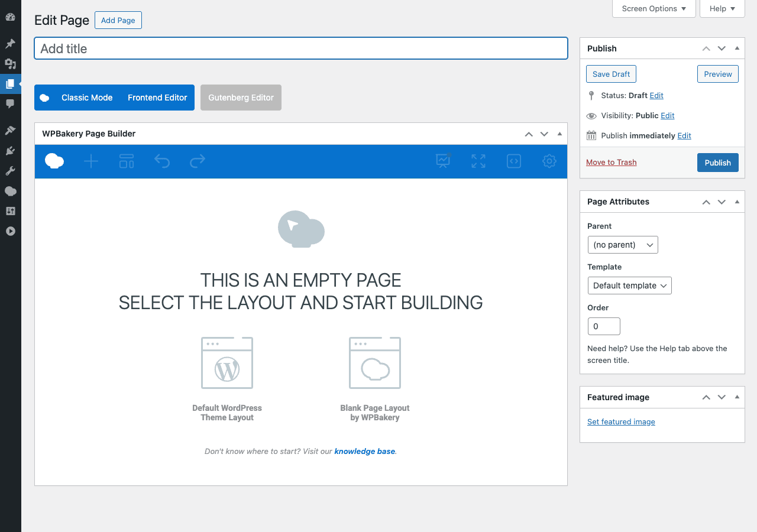Open the custom code icon in the builder toolbar
This screenshot has height=532, width=757.
514,161
